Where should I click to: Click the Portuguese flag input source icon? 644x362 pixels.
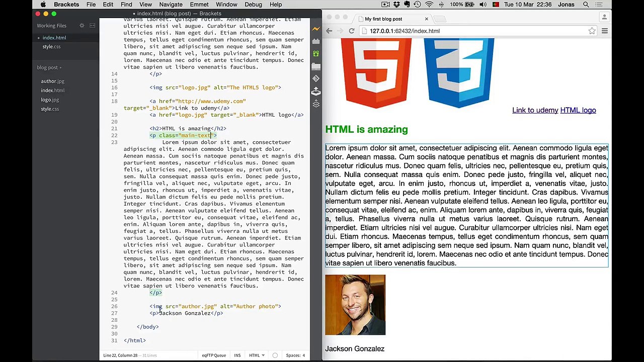click(x=496, y=5)
